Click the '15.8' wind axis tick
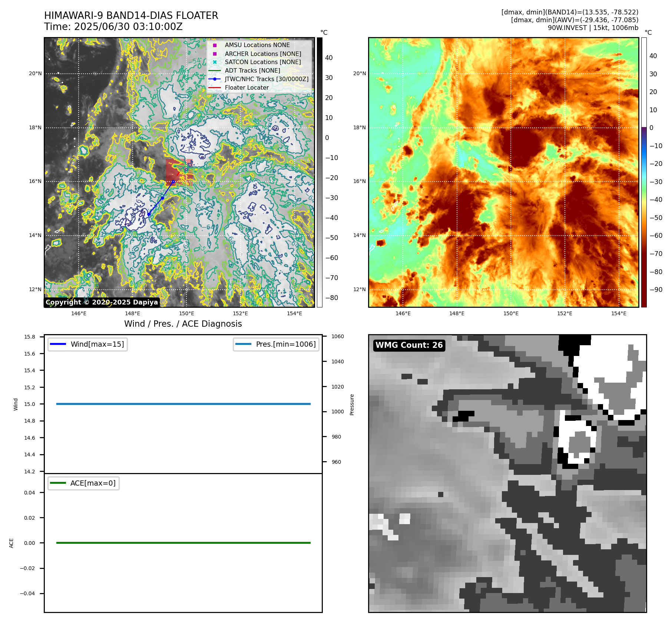Viewport: 672px width, 626px height. click(x=30, y=337)
